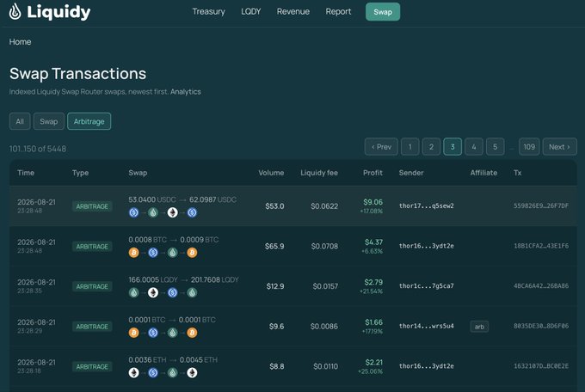Click the arb affiliate badge
The height and width of the screenshot is (392, 585).
(x=479, y=327)
